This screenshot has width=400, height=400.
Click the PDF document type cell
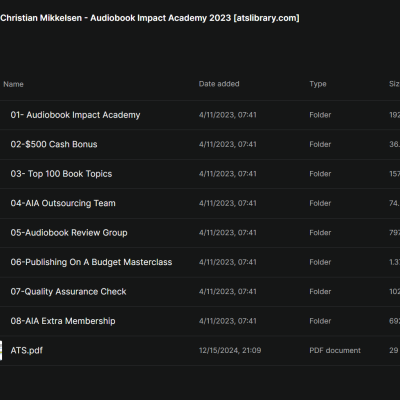click(x=335, y=350)
